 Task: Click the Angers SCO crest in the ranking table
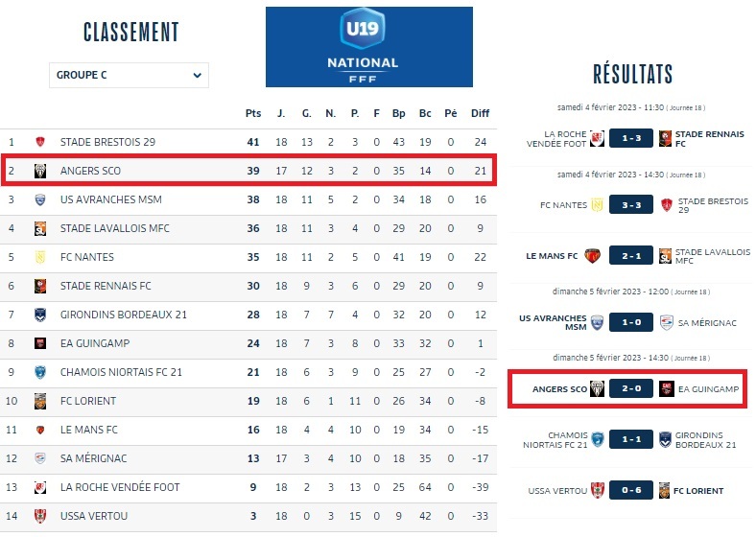[x=40, y=171]
